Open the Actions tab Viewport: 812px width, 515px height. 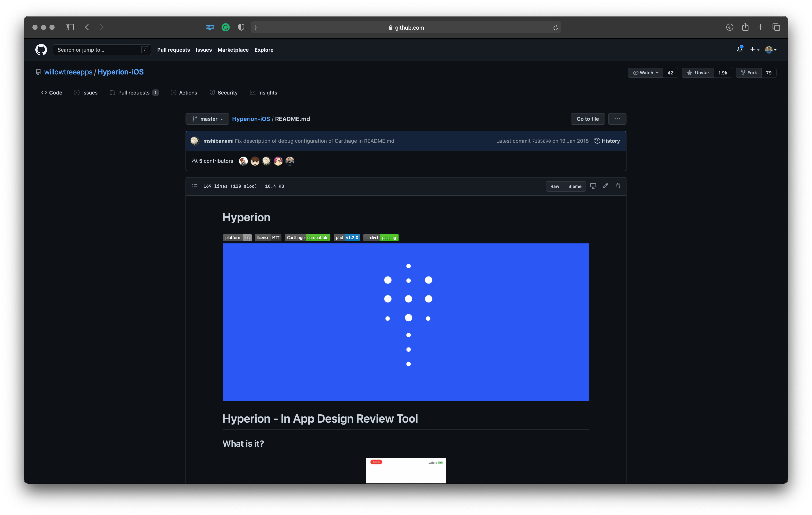(x=184, y=92)
